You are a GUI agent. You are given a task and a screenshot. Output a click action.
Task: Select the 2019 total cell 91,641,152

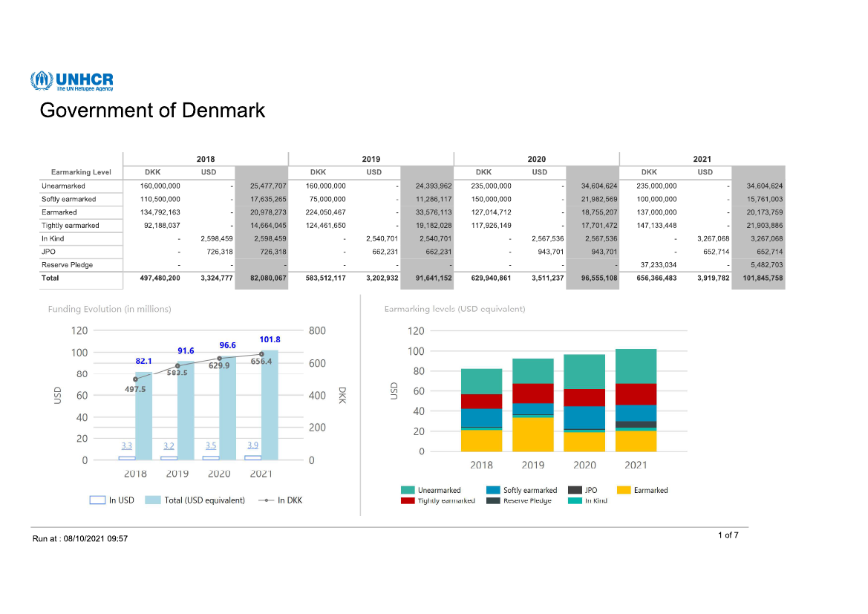click(434, 278)
